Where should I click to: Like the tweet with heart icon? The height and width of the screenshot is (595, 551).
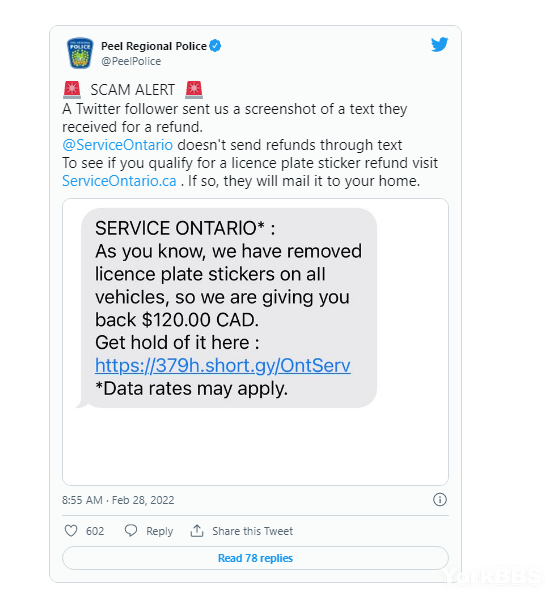[x=71, y=530]
